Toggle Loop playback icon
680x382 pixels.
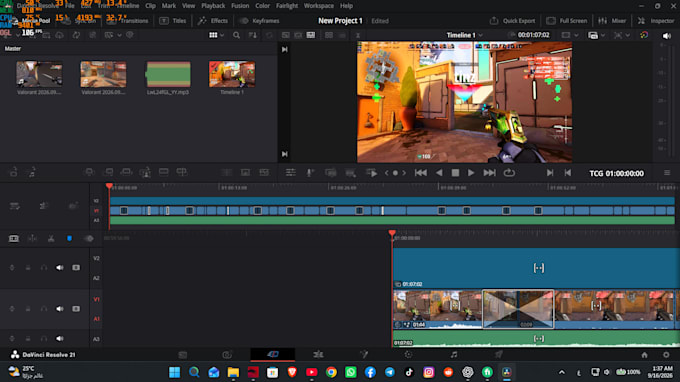point(509,173)
